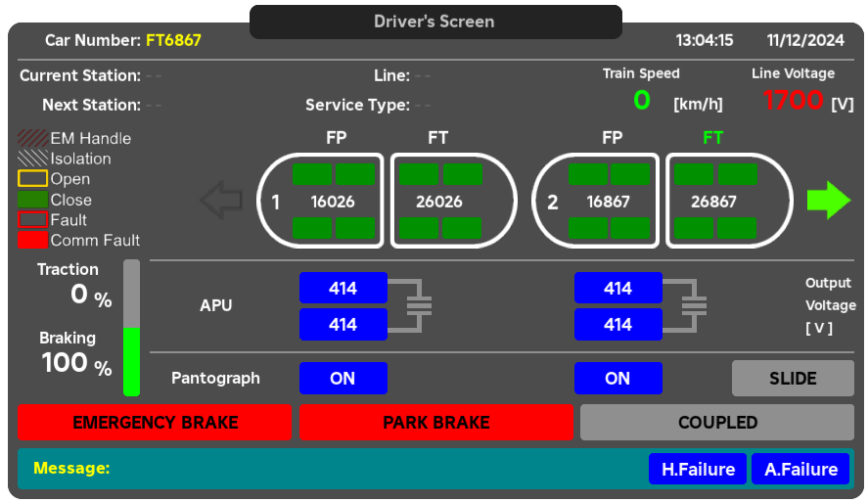This screenshot has height=503, width=868.
Task: Click the EMERGENCY BRAKE indicator
Action: (155, 422)
